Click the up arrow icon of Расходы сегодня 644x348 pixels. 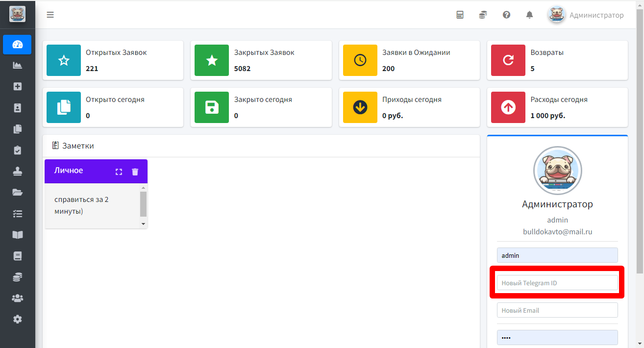point(508,107)
